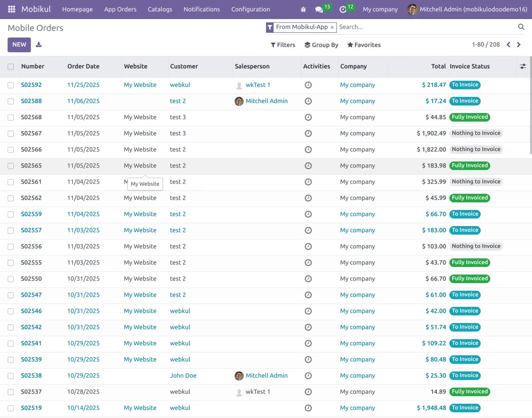
Task: Open the apps grid menu icon
Action: [12, 9]
